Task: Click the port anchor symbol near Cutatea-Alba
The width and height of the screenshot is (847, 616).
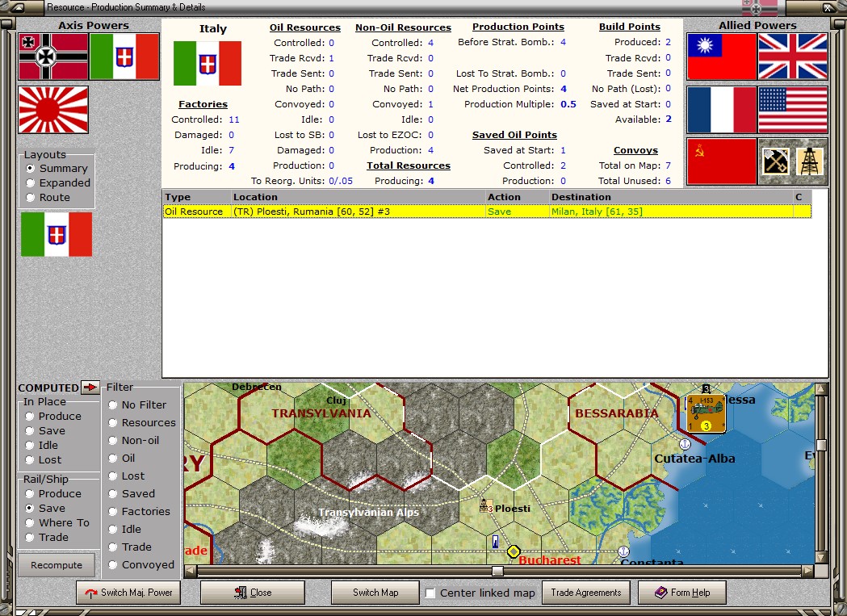Action: (685, 444)
